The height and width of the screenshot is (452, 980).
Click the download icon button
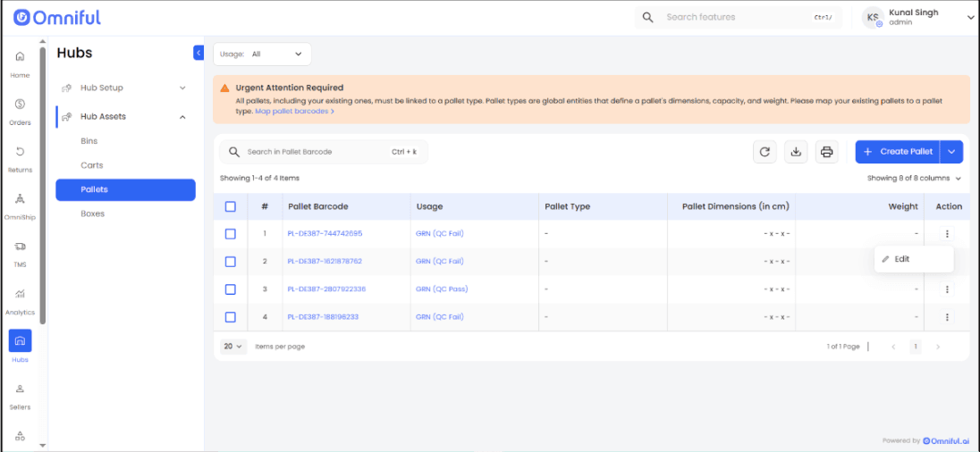point(795,152)
